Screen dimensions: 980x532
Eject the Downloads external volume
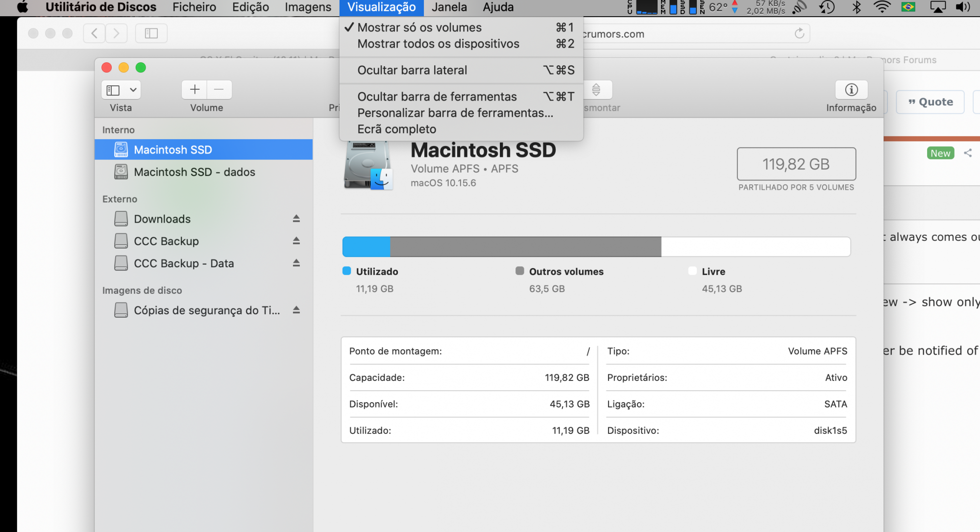tap(296, 219)
